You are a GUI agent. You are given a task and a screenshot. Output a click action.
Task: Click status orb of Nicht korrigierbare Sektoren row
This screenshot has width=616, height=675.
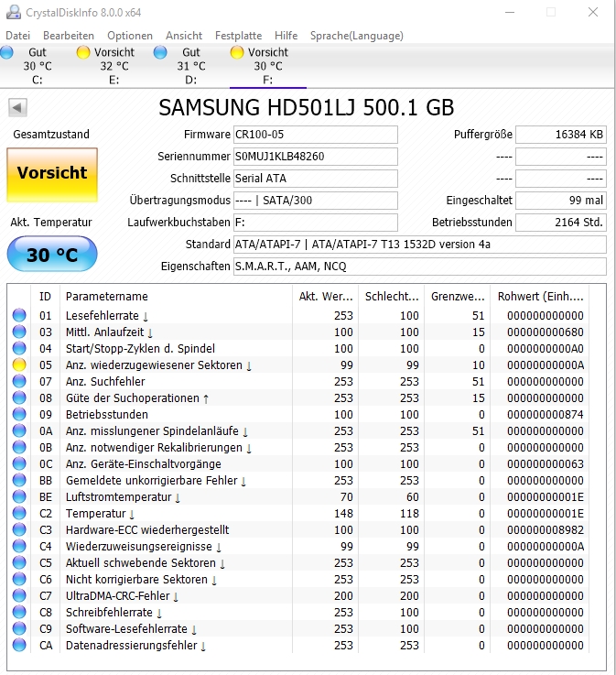click(19, 580)
